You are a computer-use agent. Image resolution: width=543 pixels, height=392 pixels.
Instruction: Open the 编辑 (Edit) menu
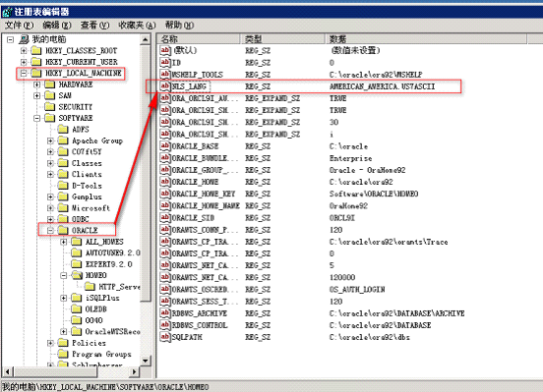click(57, 25)
